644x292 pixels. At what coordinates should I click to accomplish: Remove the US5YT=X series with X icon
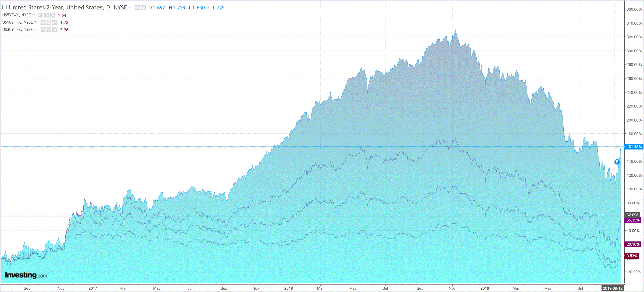53,15
